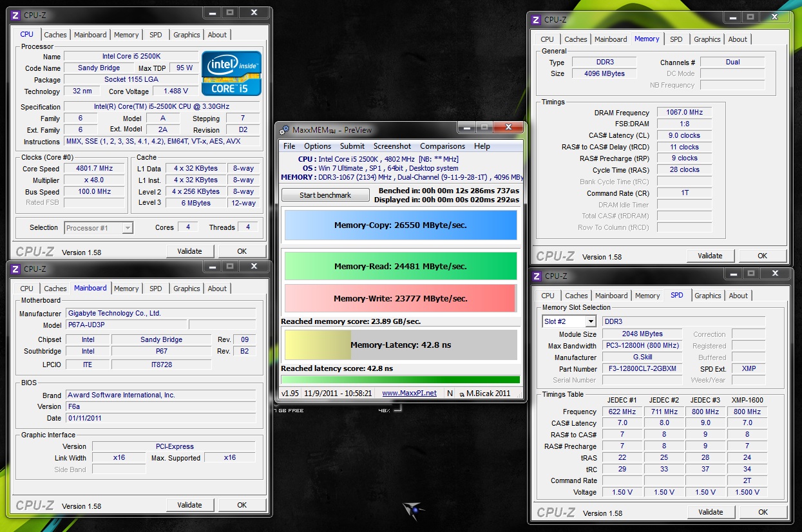Viewport: 802px width, 532px height.
Task: Open Graphics tab in CPU-Z Mainboard window
Action: 187,289
